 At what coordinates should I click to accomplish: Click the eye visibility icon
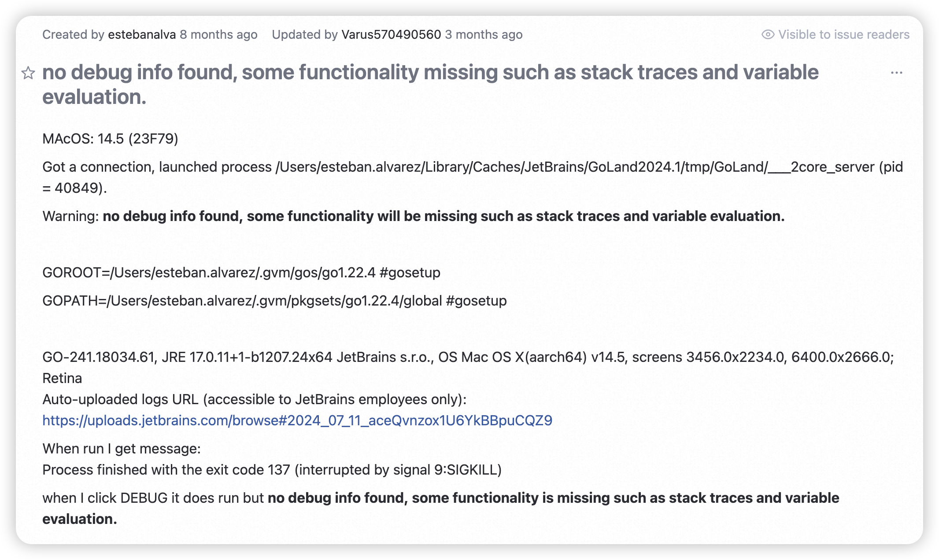[768, 34]
